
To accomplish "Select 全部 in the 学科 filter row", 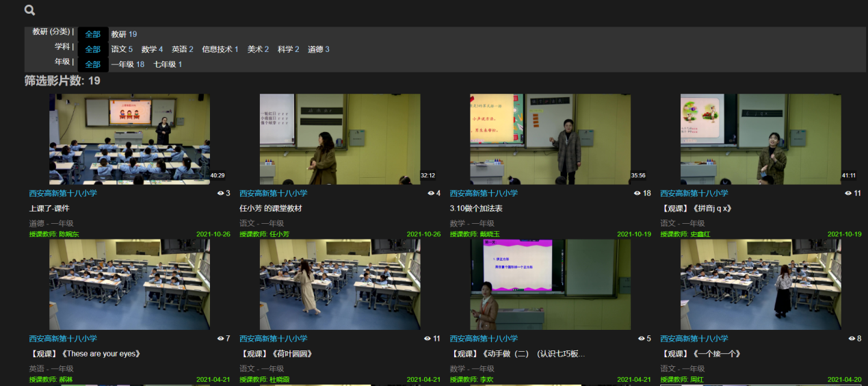I will point(92,49).
